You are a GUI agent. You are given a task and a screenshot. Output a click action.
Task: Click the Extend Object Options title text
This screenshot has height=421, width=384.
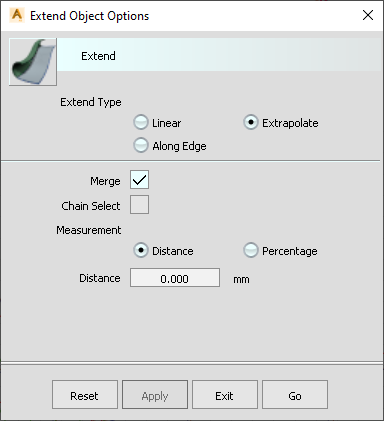[89, 16]
